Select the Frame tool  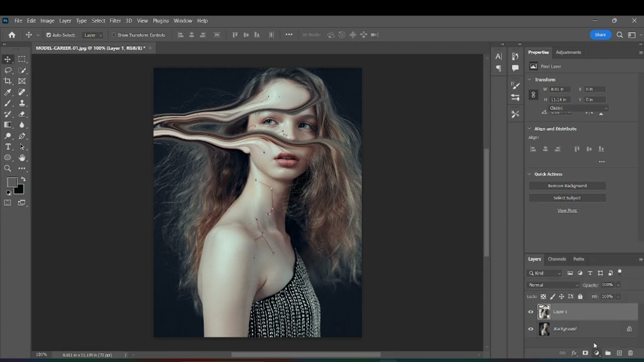22,81
